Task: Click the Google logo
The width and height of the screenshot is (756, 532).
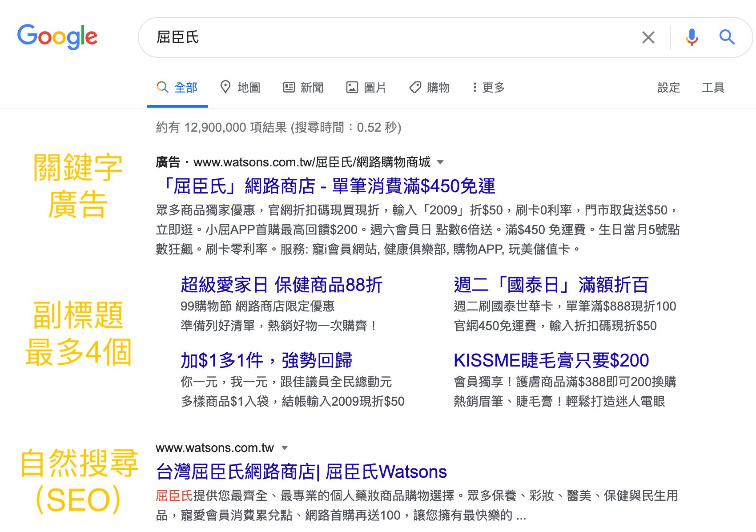Action: tap(57, 37)
